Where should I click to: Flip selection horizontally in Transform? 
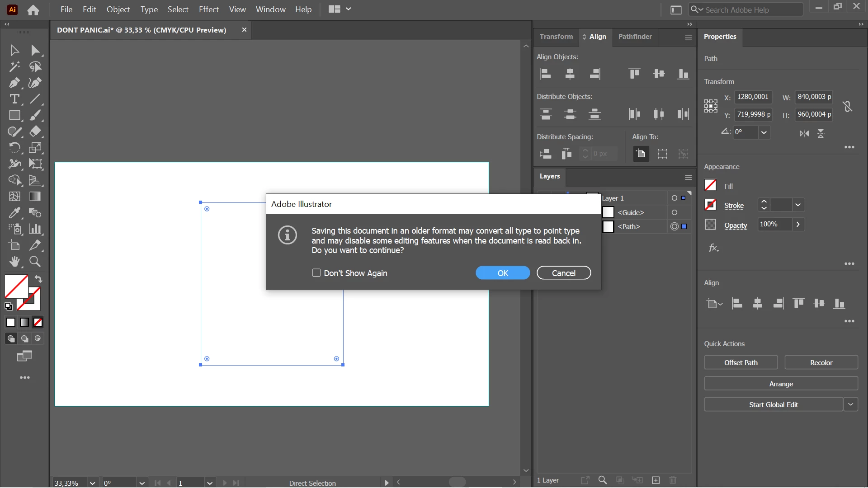[804, 133]
